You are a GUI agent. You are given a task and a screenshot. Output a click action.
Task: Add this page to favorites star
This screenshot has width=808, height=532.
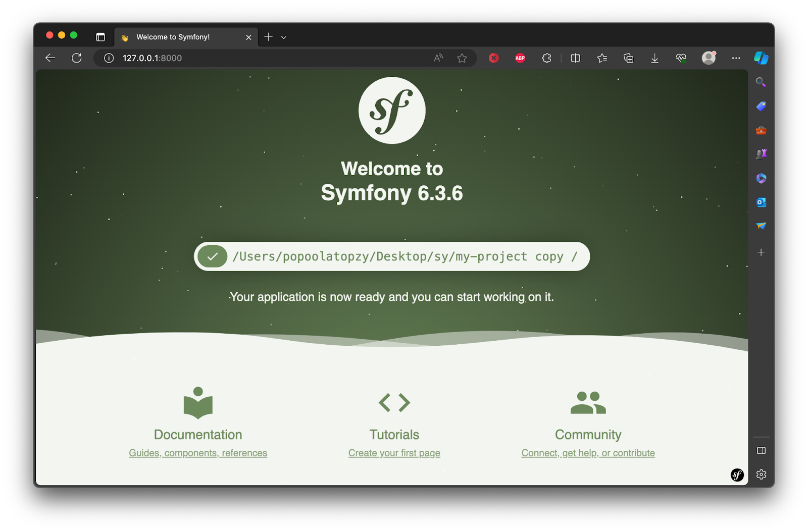[462, 58]
